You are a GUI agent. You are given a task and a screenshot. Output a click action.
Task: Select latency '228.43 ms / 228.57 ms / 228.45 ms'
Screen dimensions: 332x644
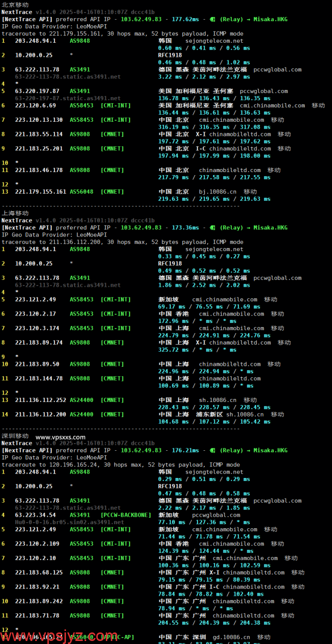pyautogui.click(x=214, y=407)
